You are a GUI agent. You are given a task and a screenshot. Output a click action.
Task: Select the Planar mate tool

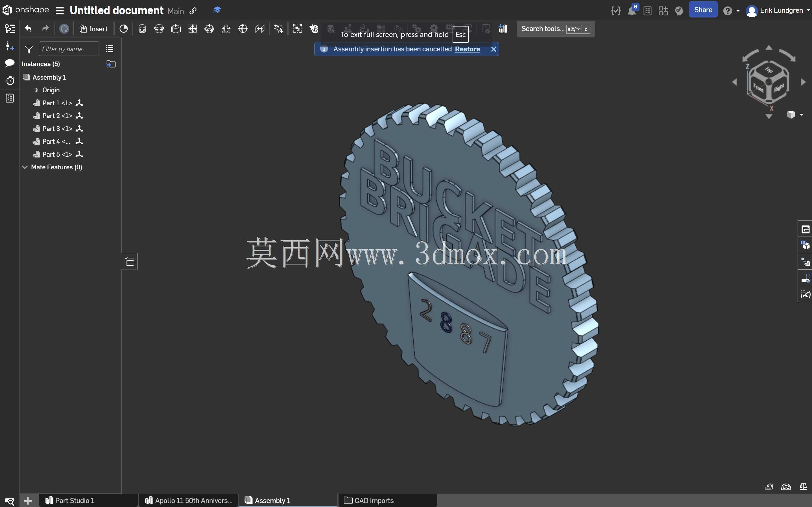193,29
